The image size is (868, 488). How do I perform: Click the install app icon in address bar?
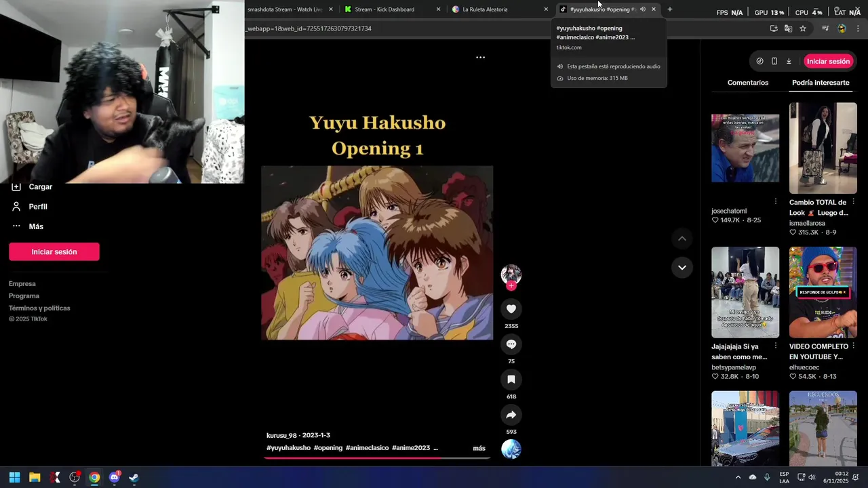[774, 28]
